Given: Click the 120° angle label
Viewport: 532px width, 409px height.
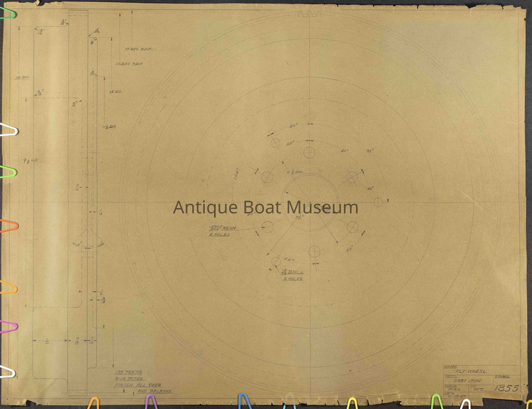Looking at the screenshot, I should coord(236,174).
